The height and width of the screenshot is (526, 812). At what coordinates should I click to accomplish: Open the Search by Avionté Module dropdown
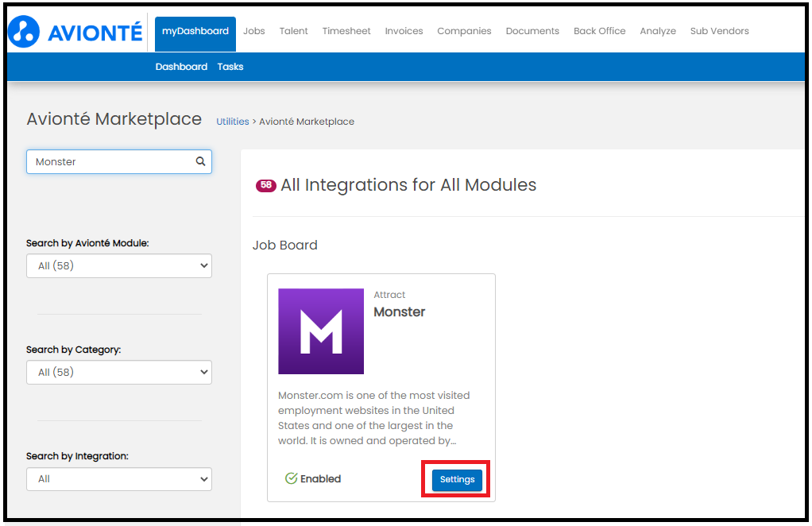[x=119, y=265]
